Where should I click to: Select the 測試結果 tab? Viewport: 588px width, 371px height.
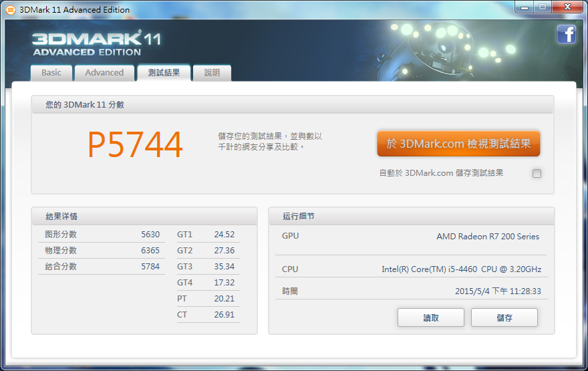tap(164, 73)
